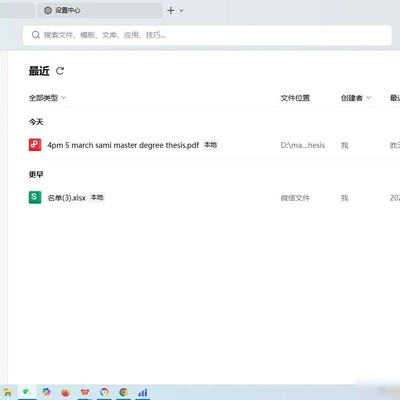
Task: Click the D:\ma...hesis file location
Action: 303,145
